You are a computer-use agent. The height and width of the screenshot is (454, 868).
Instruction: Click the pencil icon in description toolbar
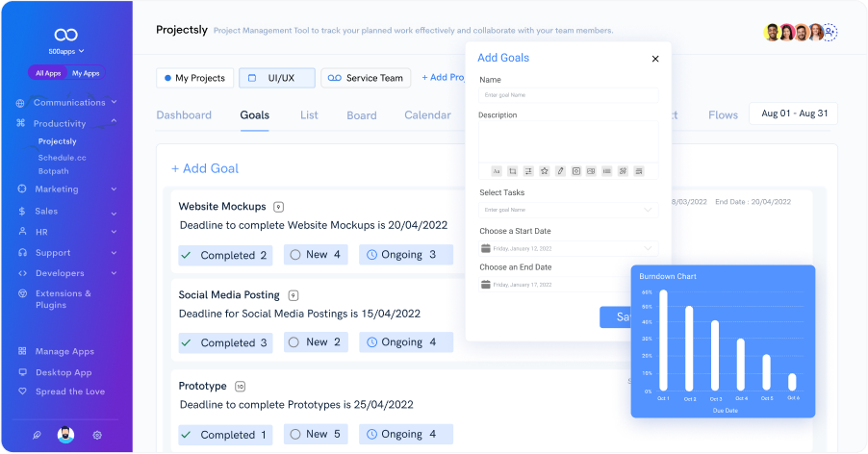[x=560, y=171]
